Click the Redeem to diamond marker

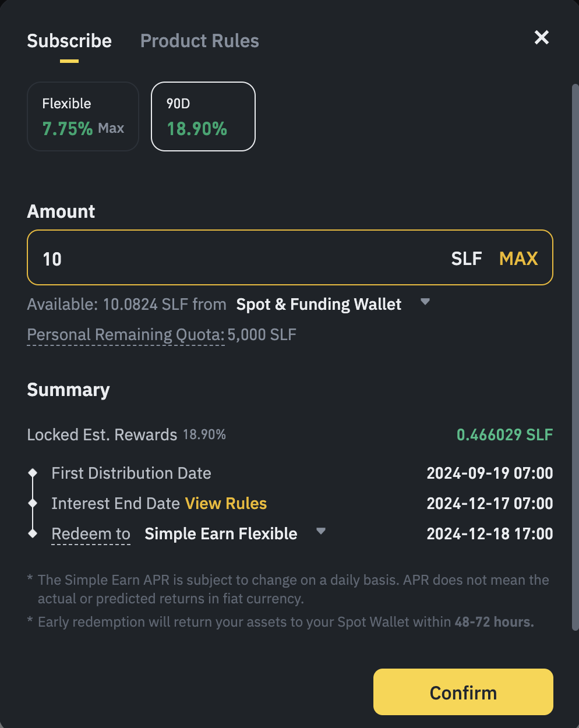(33, 533)
